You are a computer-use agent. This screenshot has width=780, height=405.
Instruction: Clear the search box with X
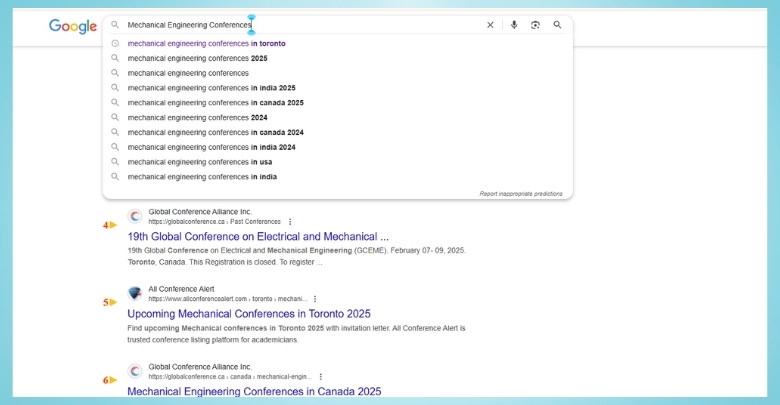[490, 25]
